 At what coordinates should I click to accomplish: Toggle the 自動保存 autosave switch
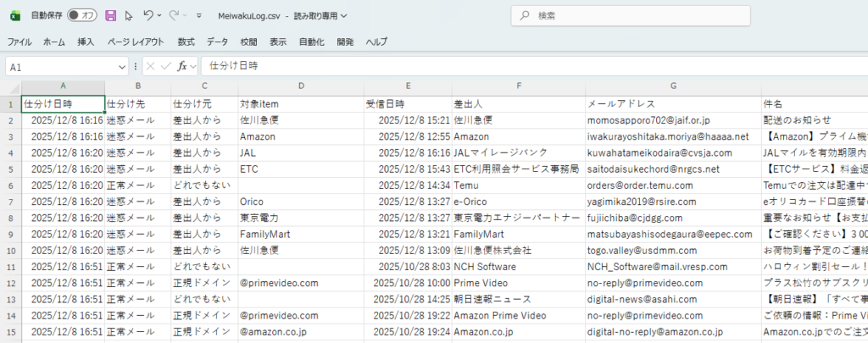(82, 15)
